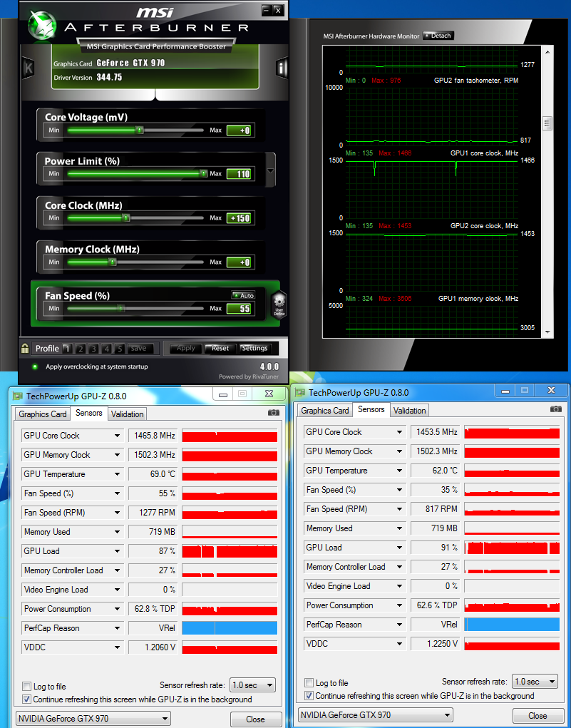Viewport: 571px width, 728px height.
Task: Select Sensors tab in right GPU-Z
Action: point(371,409)
